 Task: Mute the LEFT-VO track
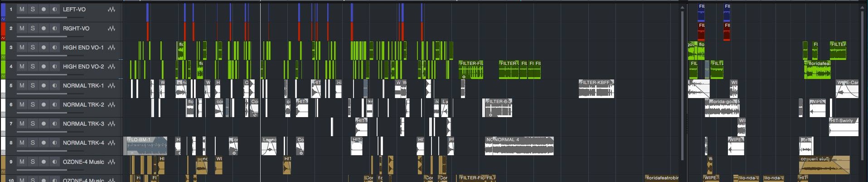(22, 9)
